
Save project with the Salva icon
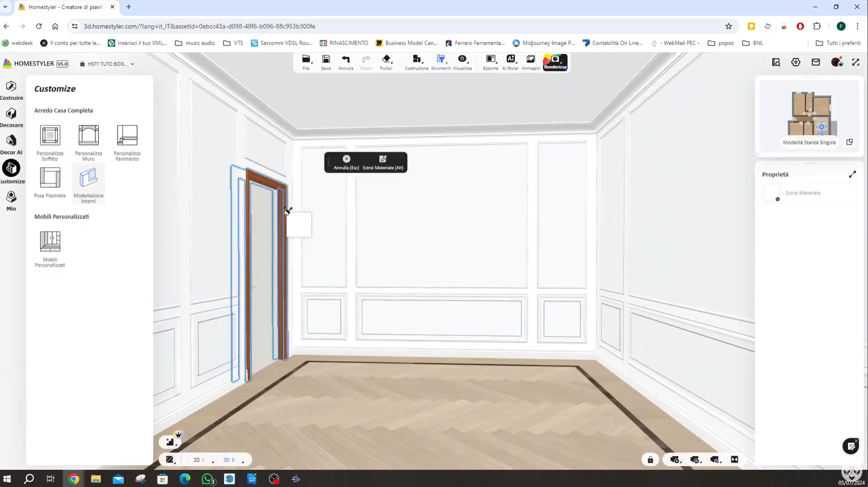coord(326,62)
